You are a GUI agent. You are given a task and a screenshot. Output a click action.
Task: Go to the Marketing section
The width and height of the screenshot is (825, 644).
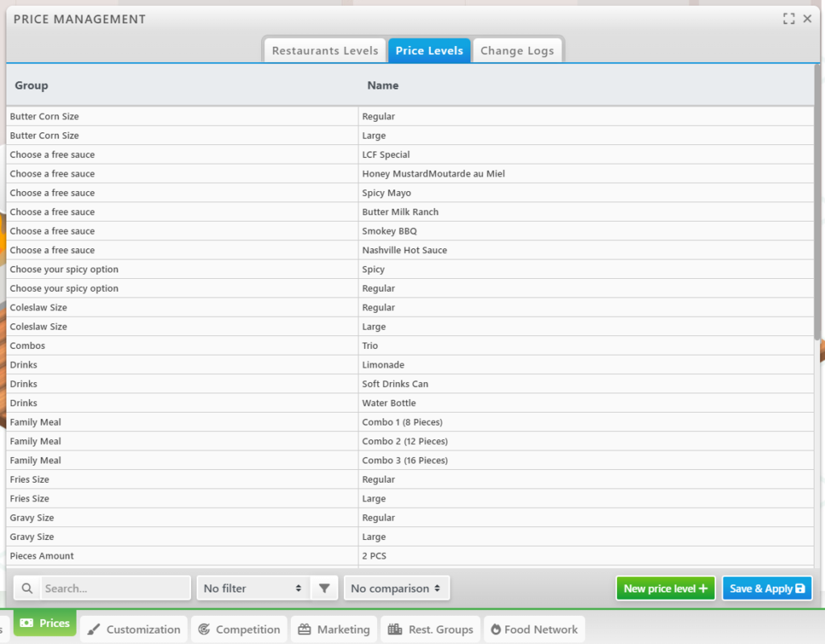click(x=334, y=629)
